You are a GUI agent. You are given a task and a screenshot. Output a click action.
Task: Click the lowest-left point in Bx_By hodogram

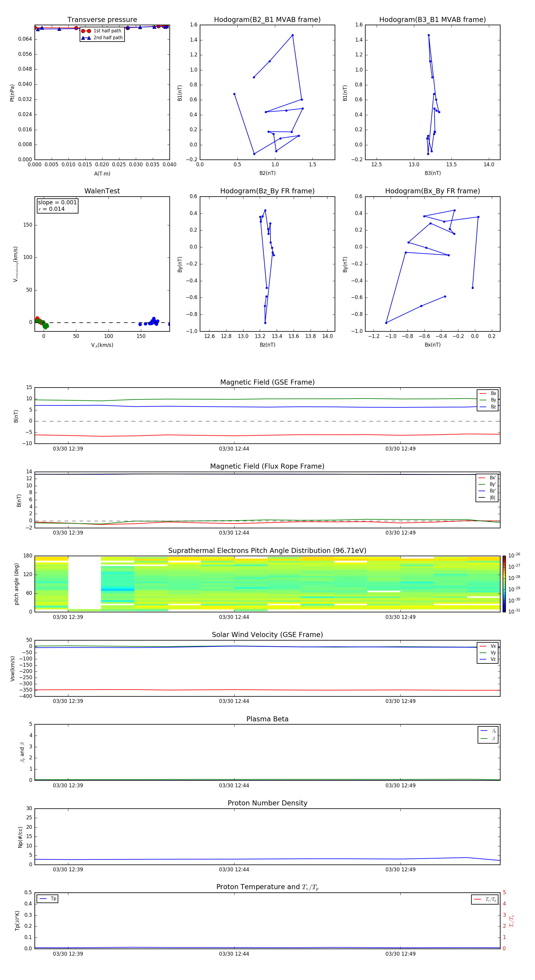[x=386, y=323]
